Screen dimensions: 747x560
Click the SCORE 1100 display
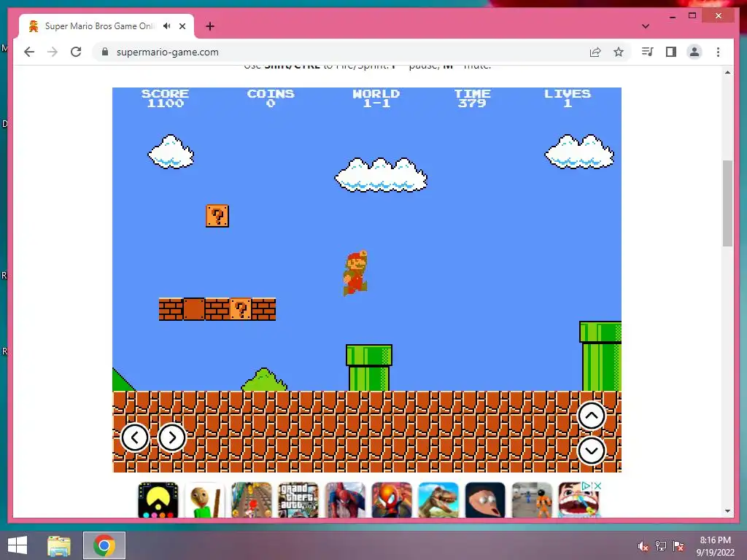pyautogui.click(x=166, y=98)
